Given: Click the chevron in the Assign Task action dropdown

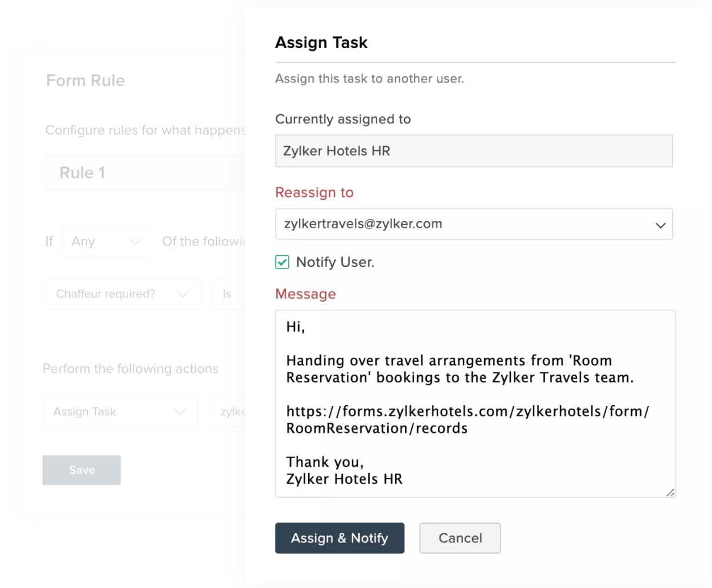Looking at the screenshot, I should tap(180, 412).
